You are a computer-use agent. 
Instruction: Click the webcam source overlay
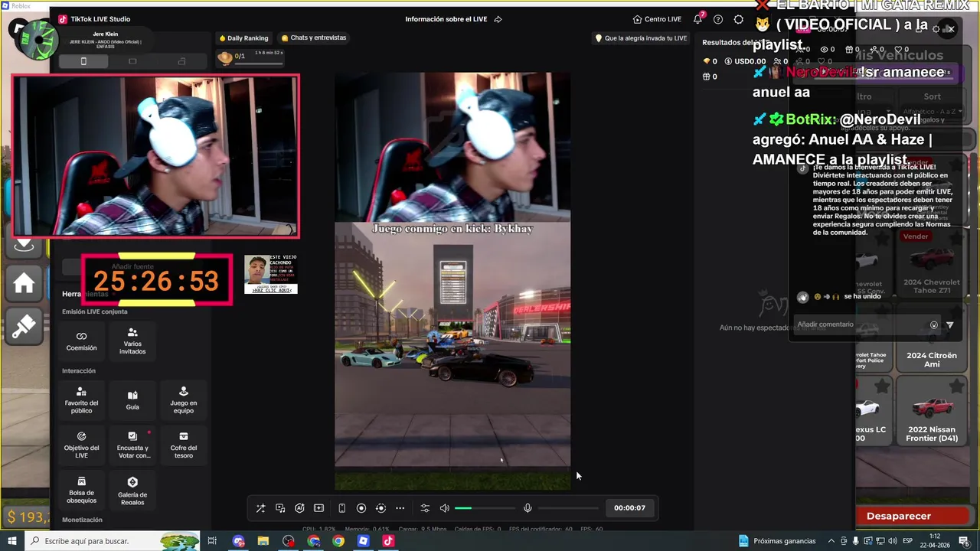tap(155, 156)
